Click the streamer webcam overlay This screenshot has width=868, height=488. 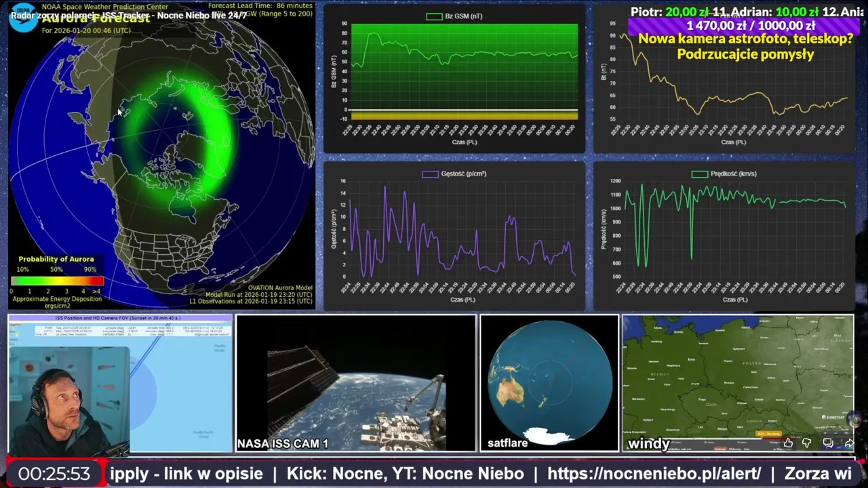coord(68,400)
